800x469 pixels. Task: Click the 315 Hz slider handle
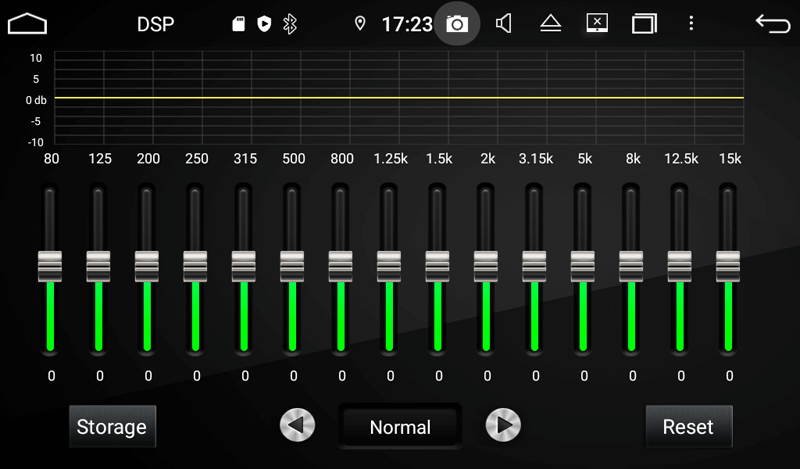(244, 266)
